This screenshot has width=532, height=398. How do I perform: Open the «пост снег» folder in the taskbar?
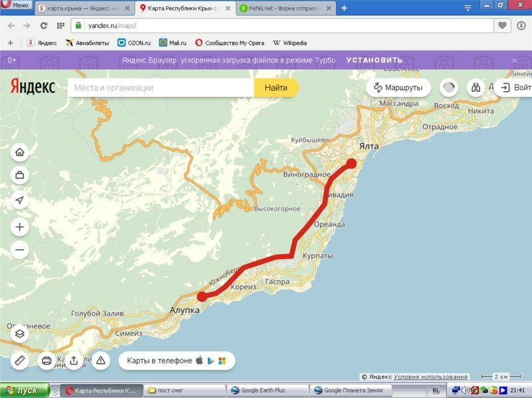pyautogui.click(x=184, y=391)
